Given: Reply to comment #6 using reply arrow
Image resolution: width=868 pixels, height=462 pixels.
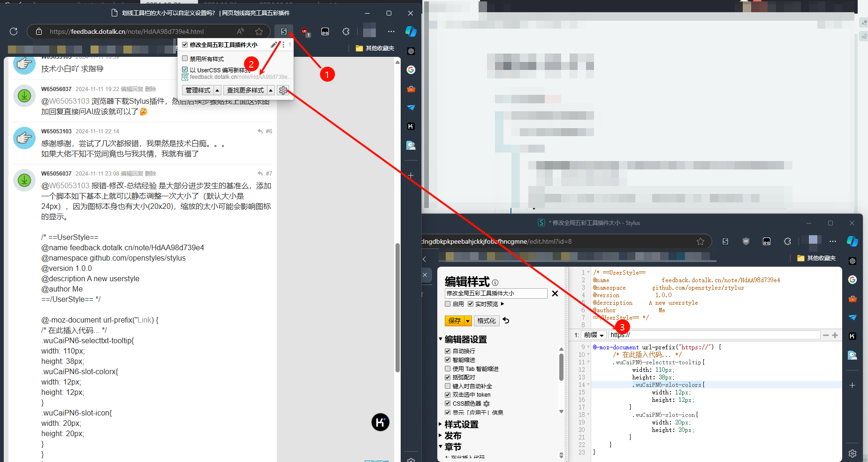Looking at the screenshot, I should [260, 131].
